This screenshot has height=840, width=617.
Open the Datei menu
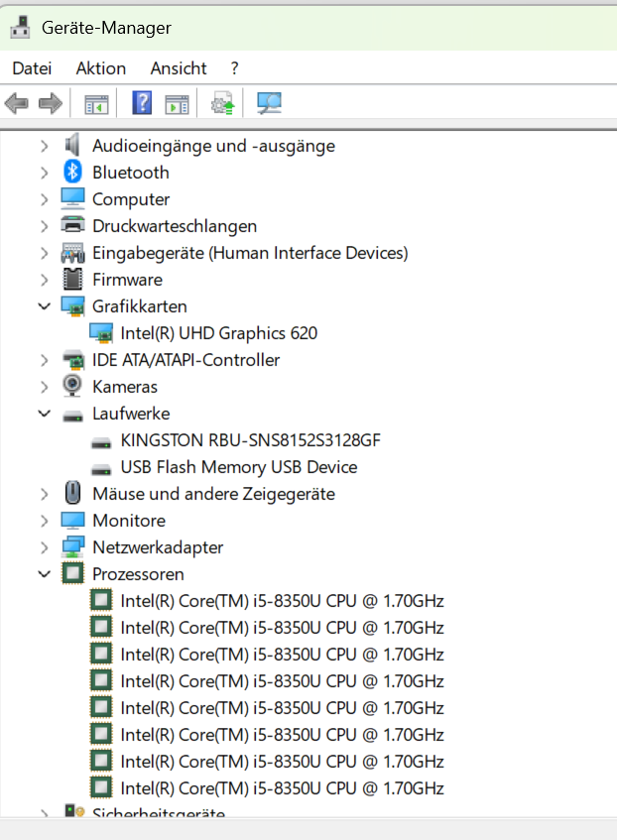click(x=32, y=68)
